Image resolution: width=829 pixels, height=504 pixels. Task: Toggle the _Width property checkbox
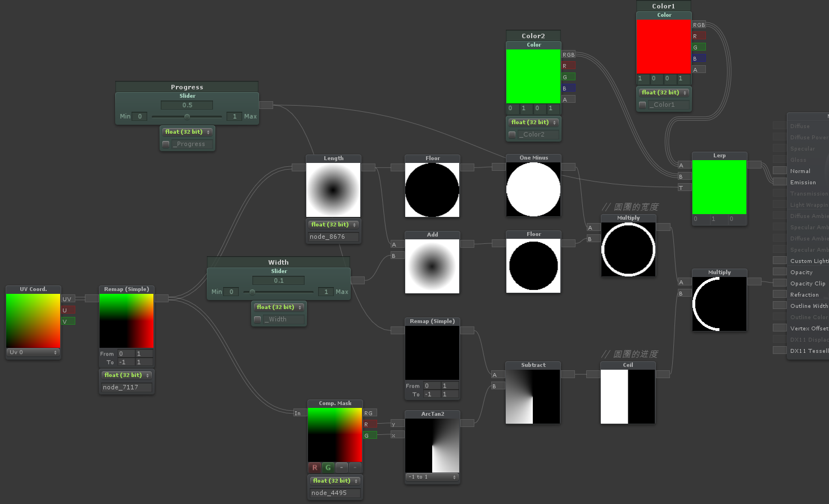click(257, 320)
